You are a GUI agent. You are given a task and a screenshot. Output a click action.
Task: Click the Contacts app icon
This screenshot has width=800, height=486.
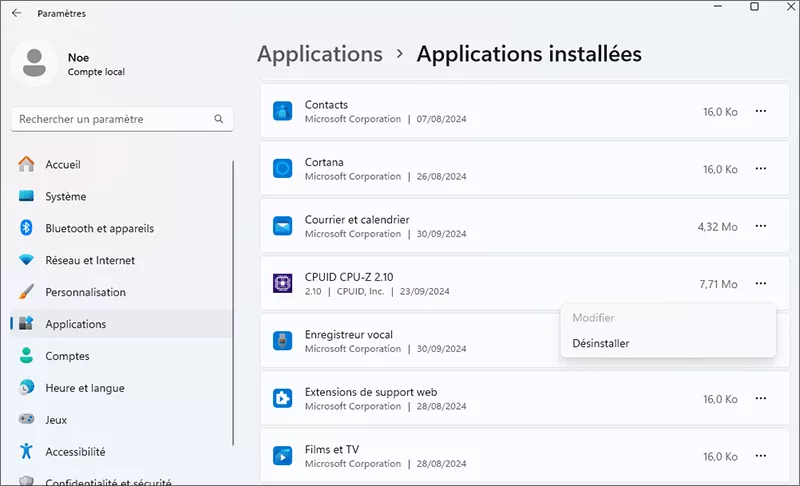(282, 111)
